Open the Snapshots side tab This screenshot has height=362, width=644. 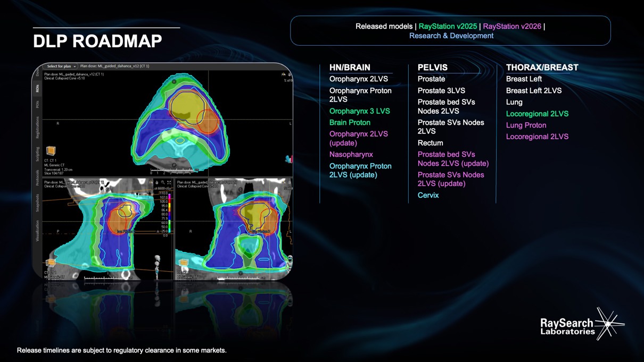click(x=38, y=203)
